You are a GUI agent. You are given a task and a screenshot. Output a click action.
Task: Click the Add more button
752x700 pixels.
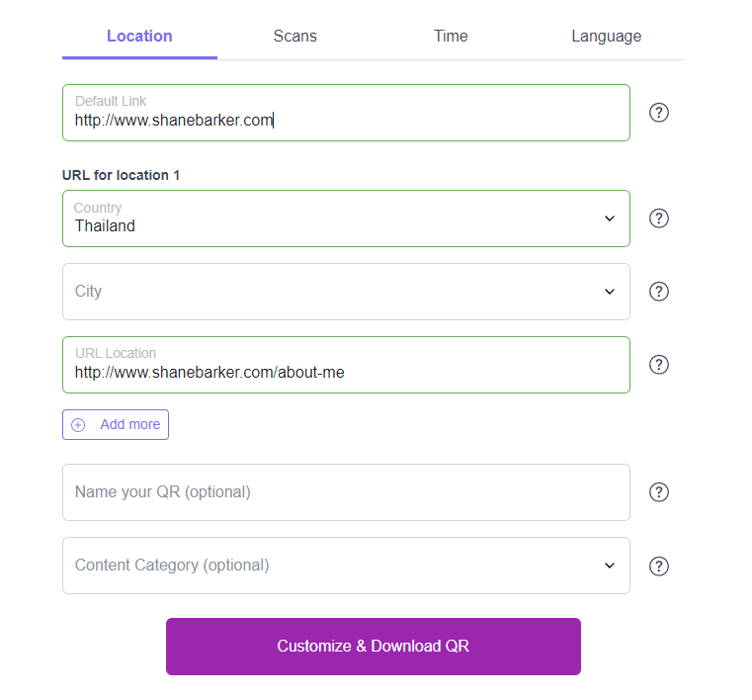tap(116, 424)
